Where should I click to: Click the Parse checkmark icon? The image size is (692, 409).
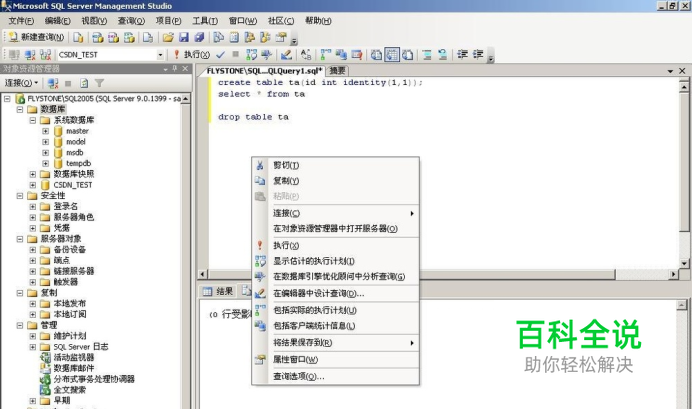pyautogui.click(x=220, y=54)
